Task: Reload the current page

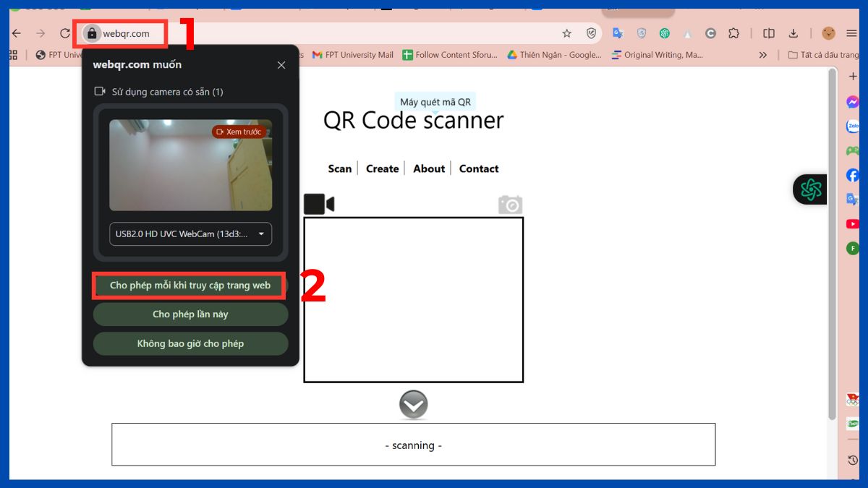Action: tap(64, 33)
